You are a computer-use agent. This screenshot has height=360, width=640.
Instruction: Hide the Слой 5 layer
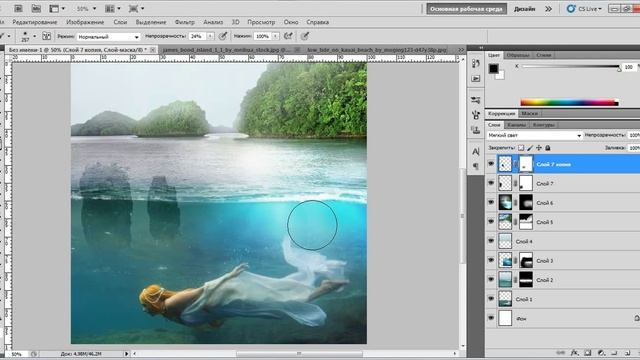(x=491, y=222)
